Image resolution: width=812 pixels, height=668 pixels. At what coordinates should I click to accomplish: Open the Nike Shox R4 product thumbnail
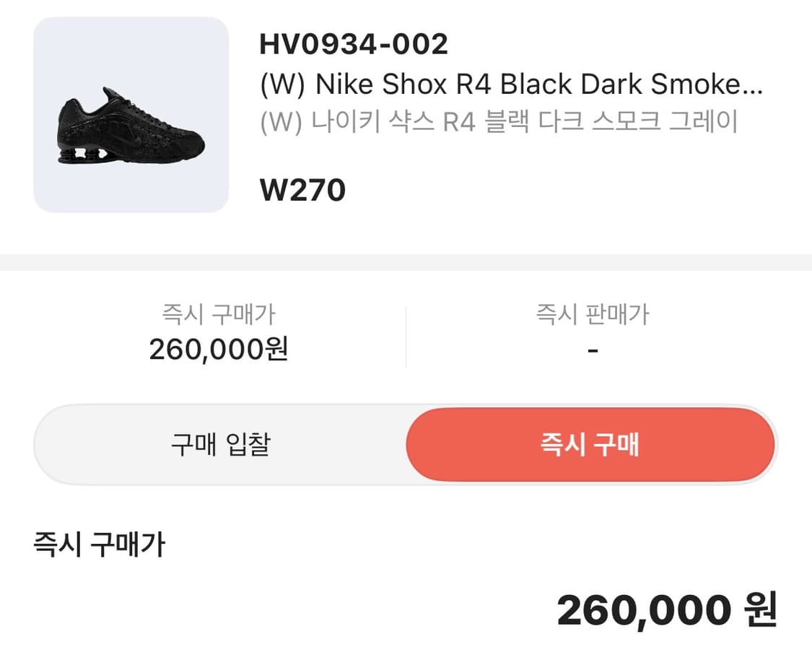click(130, 116)
